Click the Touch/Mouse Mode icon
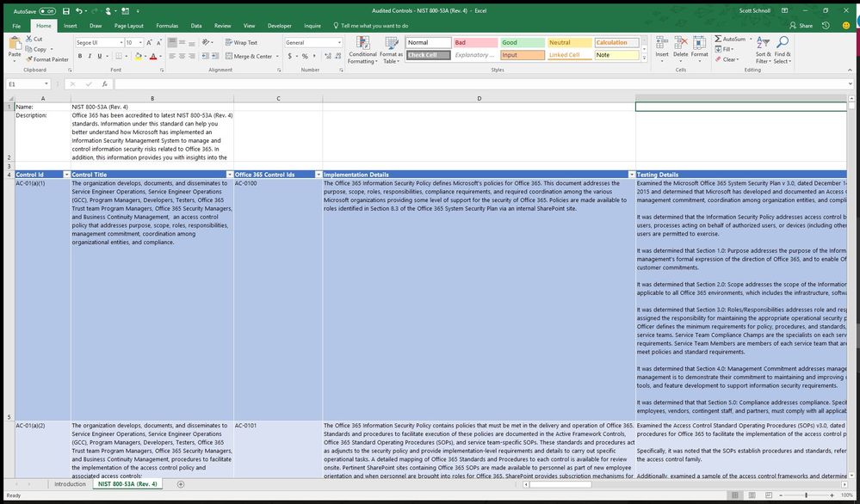Screen dimensions: 860x504 pos(108,11)
